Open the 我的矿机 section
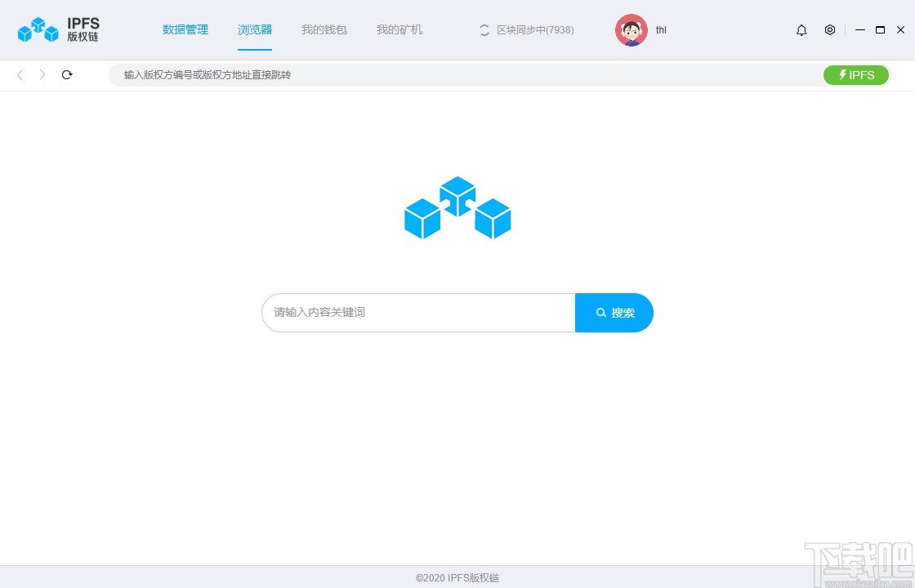 point(399,29)
